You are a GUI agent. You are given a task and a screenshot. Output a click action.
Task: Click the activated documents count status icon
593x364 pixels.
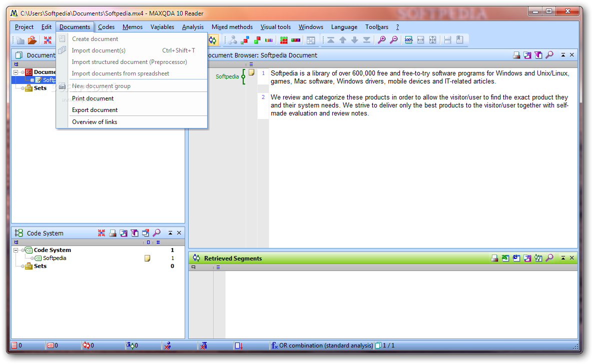[15, 345]
